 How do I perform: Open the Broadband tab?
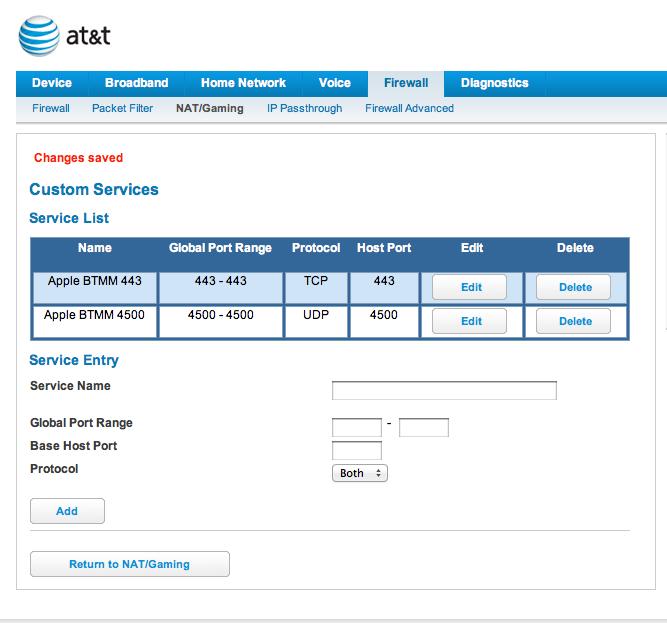point(137,83)
